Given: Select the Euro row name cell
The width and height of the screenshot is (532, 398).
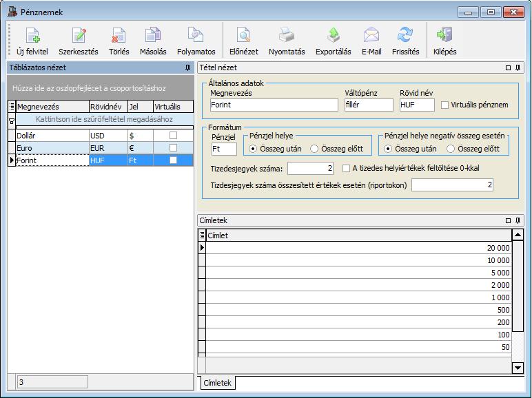Looking at the screenshot, I should [52, 148].
